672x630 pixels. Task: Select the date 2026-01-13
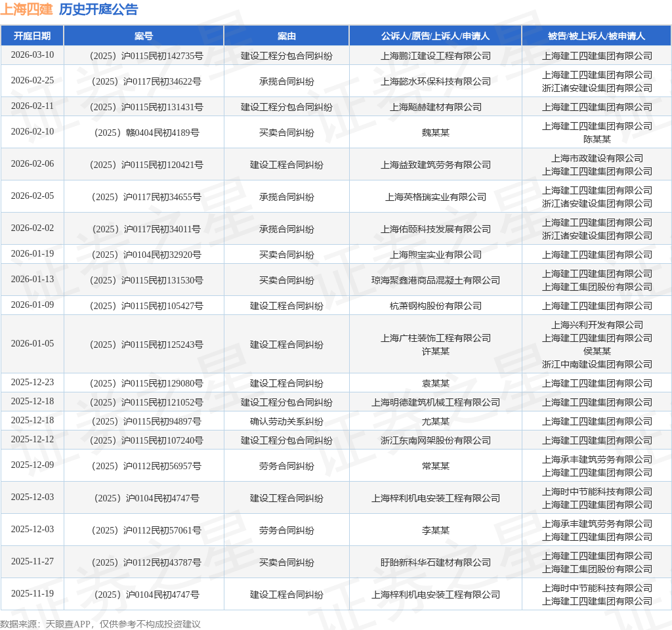[32, 280]
